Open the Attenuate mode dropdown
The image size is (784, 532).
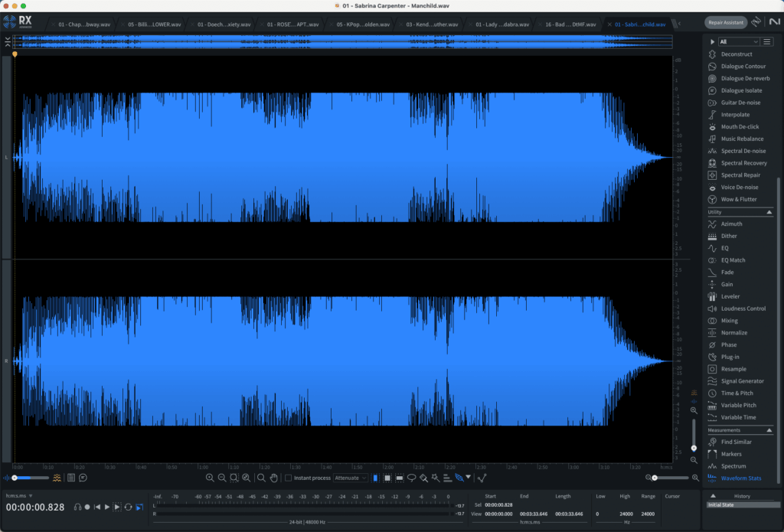click(351, 477)
